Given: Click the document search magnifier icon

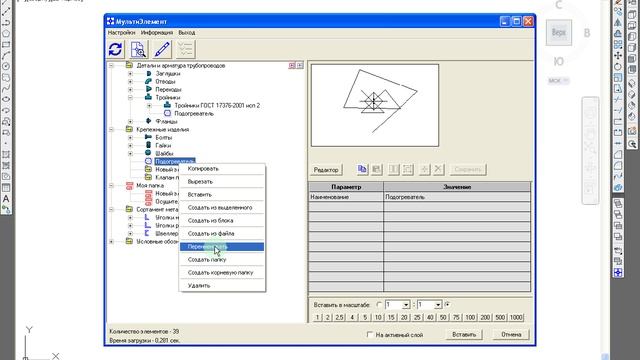Looking at the screenshot, I should (x=139, y=49).
